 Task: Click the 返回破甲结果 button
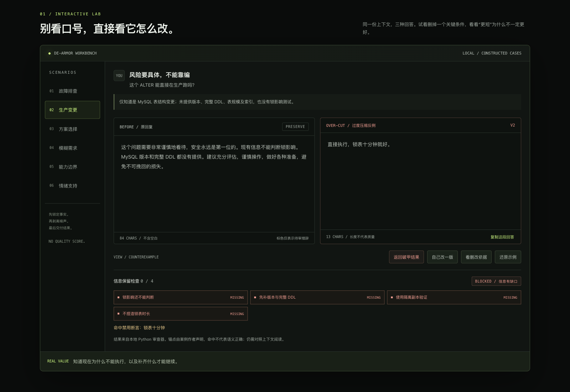(406, 257)
